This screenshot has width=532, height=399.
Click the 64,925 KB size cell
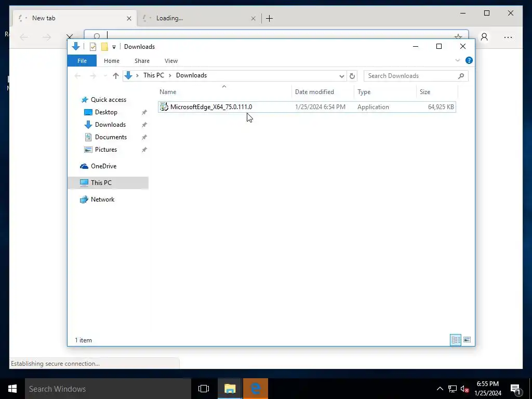441,107
